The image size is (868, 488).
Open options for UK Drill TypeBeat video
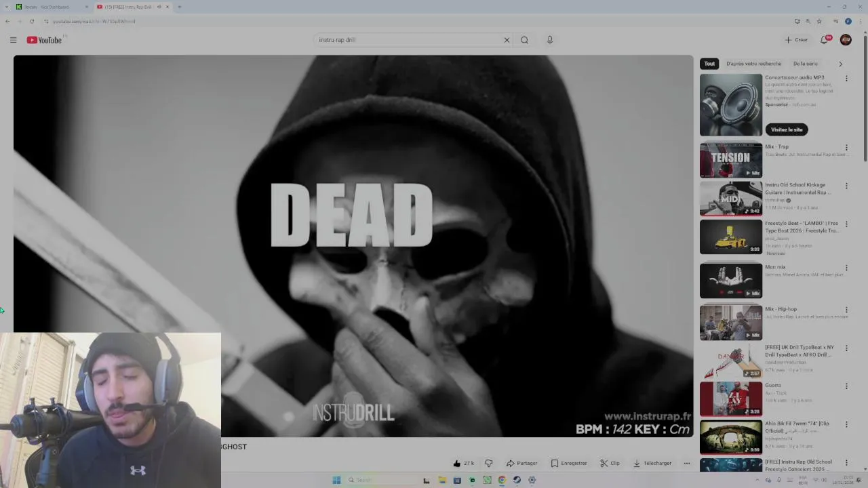[x=846, y=348]
